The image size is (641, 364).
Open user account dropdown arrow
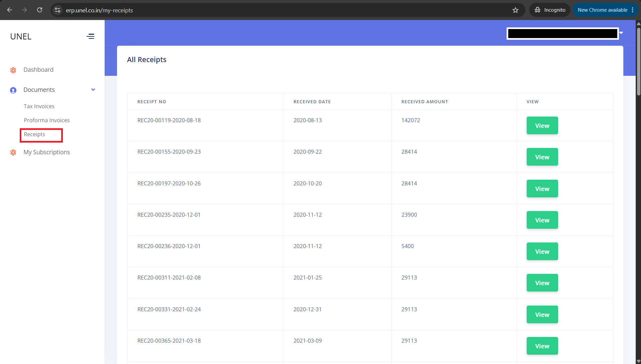click(x=621, y=33)
